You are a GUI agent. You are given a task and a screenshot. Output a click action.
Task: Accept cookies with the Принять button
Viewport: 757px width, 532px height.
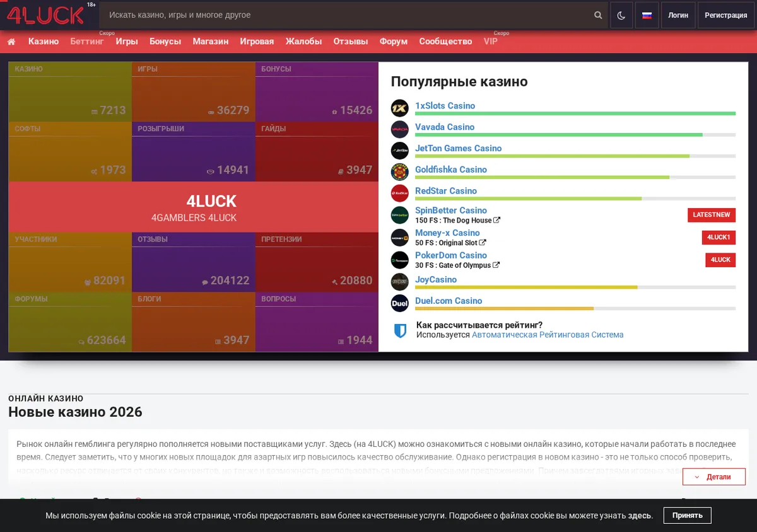(x=688, y=516)
